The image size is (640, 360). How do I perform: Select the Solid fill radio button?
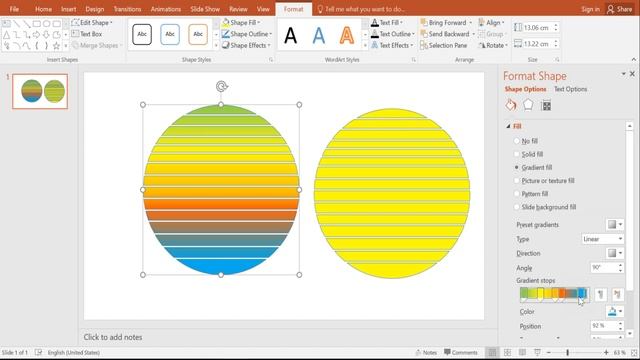coord(517,154)
